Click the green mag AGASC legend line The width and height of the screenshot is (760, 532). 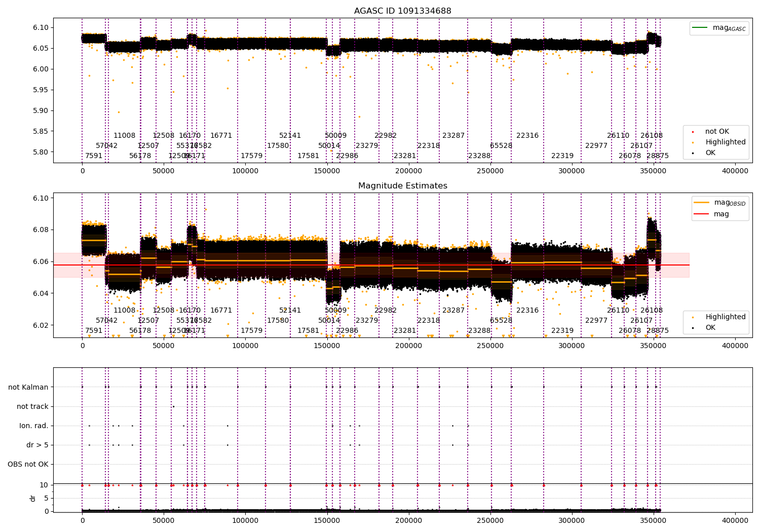(x=700, y=27)
